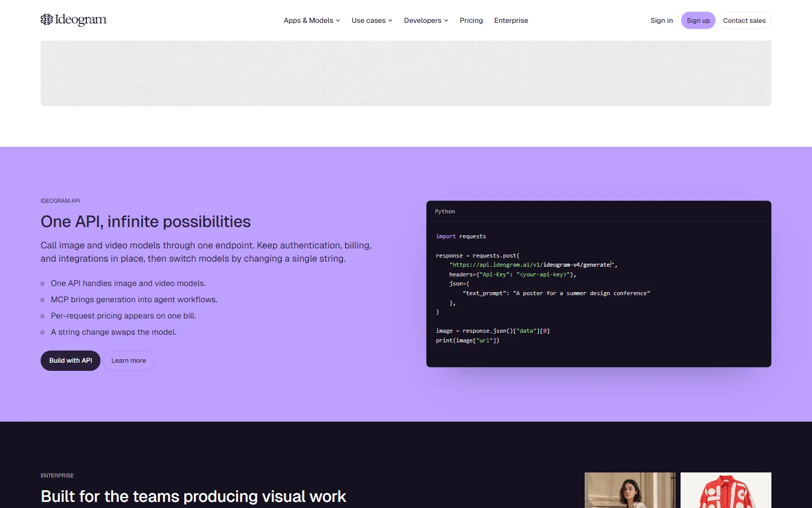This screenshot has width=812, height=508.
Task: Expand the Apps & Models chevron
Action: click(x=338, y=21)
